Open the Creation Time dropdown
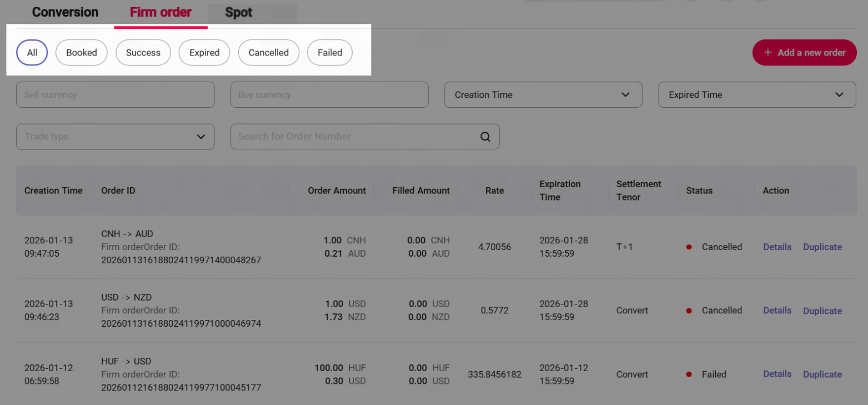This screenshot has height=405, width=868. point(543,94)
